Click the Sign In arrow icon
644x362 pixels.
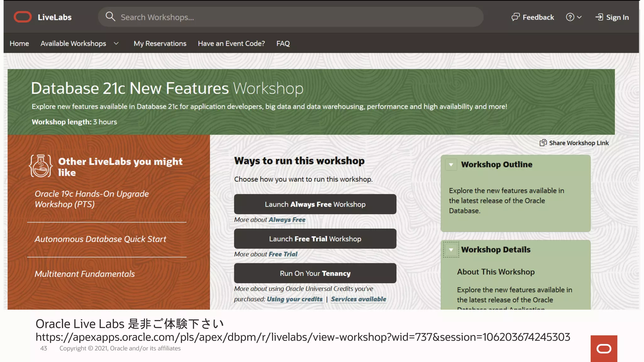pos(599,17)
